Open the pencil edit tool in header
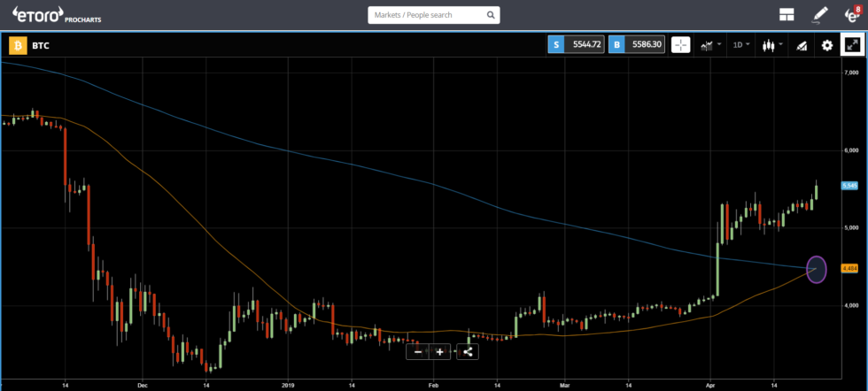868x391 pixels. (x=820, y=15)
